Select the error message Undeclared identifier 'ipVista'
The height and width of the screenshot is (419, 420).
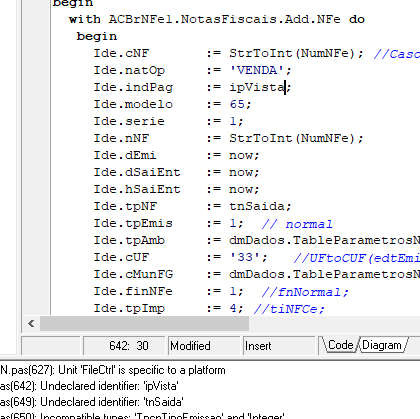[89, 386]
